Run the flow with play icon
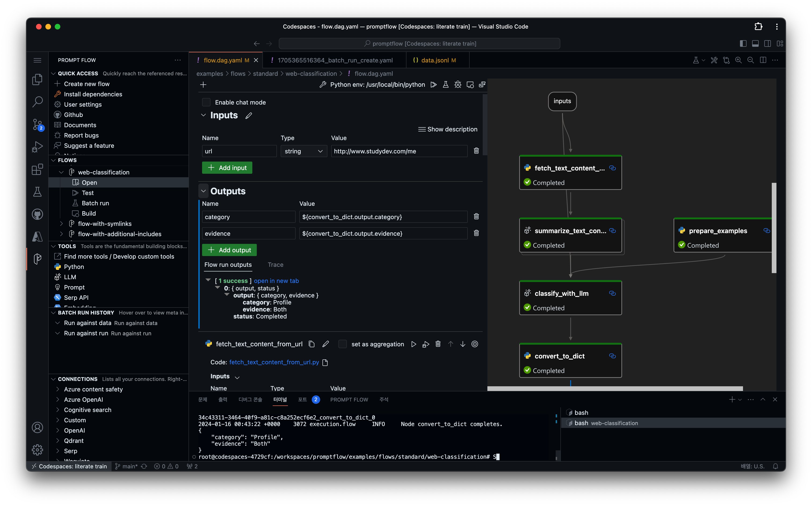 (x=433, y=85)
